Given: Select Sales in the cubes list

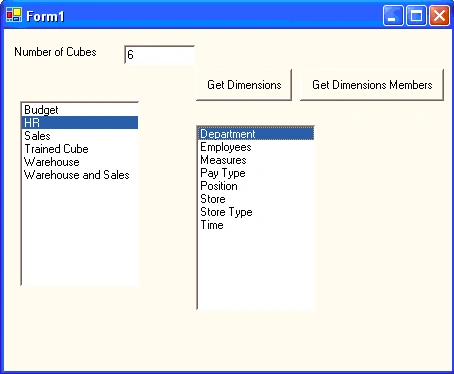Looking at the screenshot, I should 80,136.
